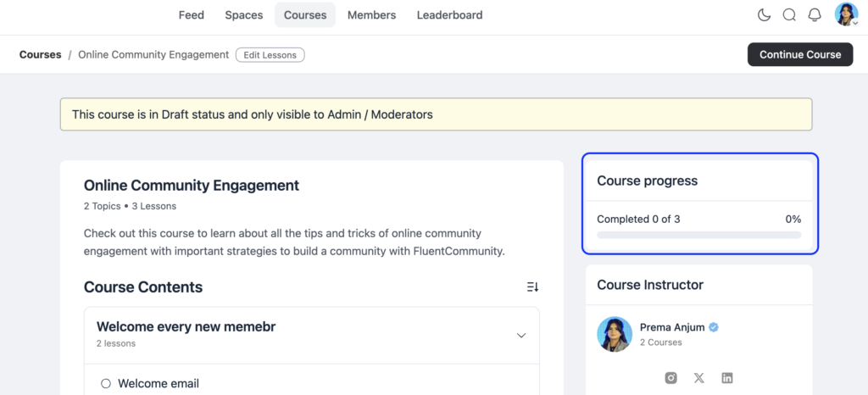The image size is (868, 395).
Task: Click the '2 lessons' label in the section header
Action: (x=115, y=343)
